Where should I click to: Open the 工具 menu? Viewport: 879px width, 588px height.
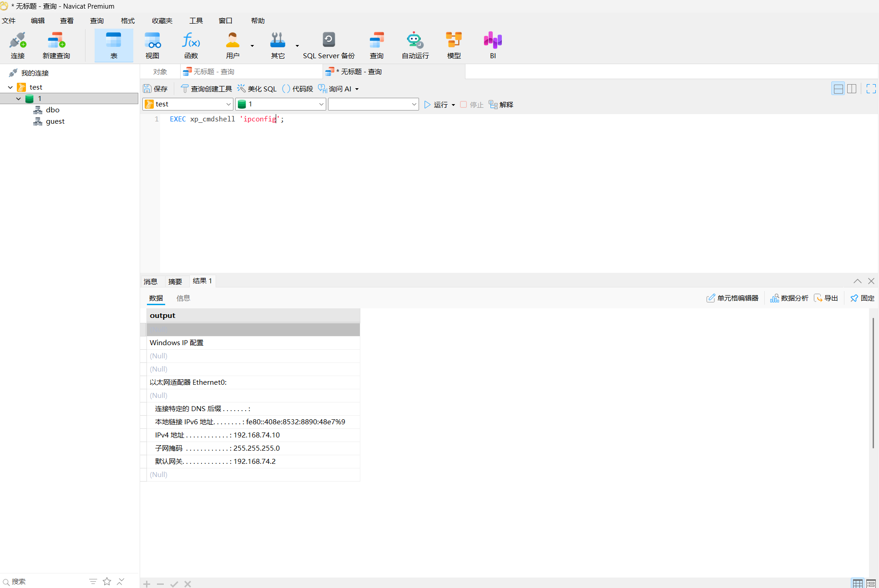196,20
